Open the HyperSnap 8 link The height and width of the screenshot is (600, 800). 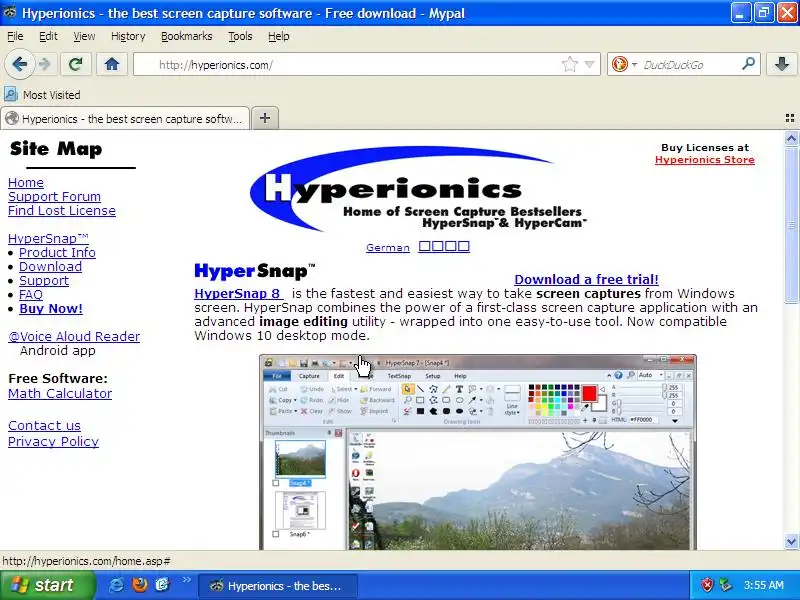[x=237, y=294]
